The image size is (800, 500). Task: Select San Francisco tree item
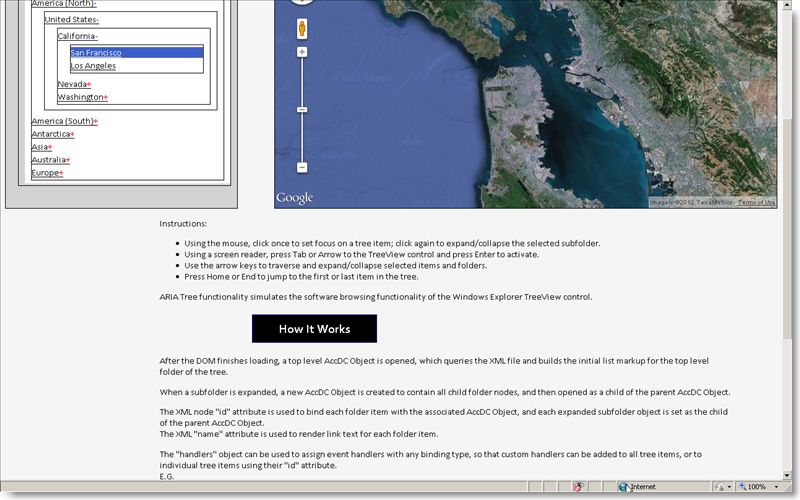click(137, 52)
